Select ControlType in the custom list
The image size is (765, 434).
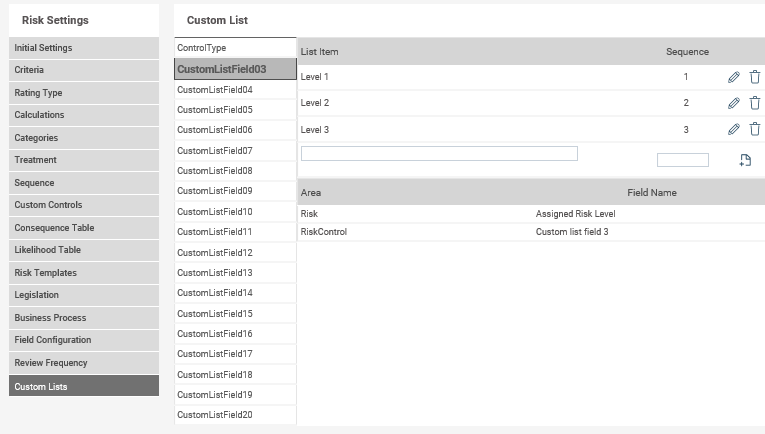point(235,48)
